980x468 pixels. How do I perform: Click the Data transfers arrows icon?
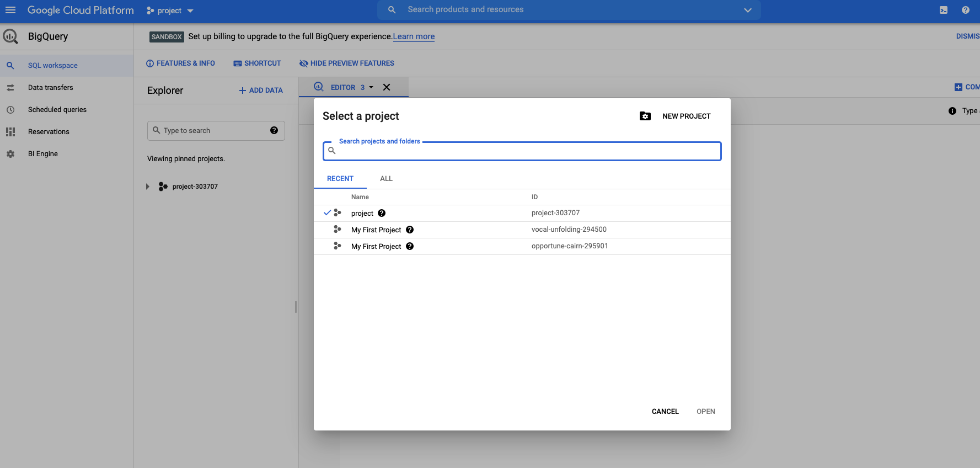tap(10, 87)
